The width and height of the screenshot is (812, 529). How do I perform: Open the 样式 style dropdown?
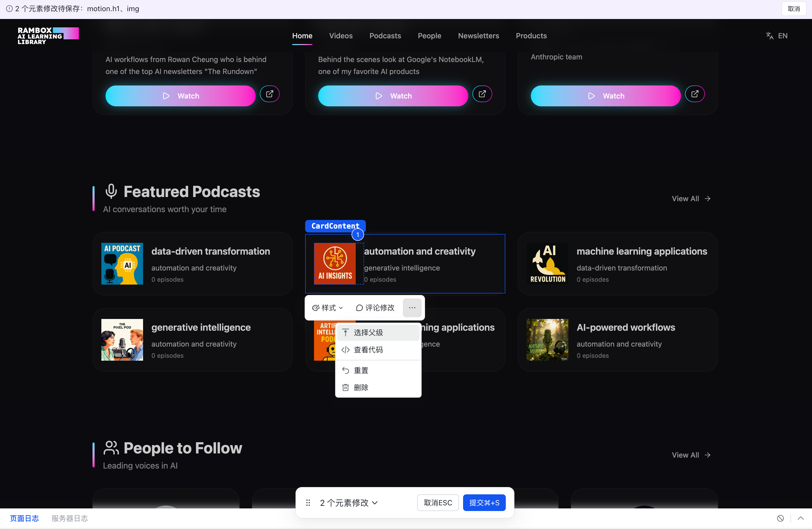point(327,308)
